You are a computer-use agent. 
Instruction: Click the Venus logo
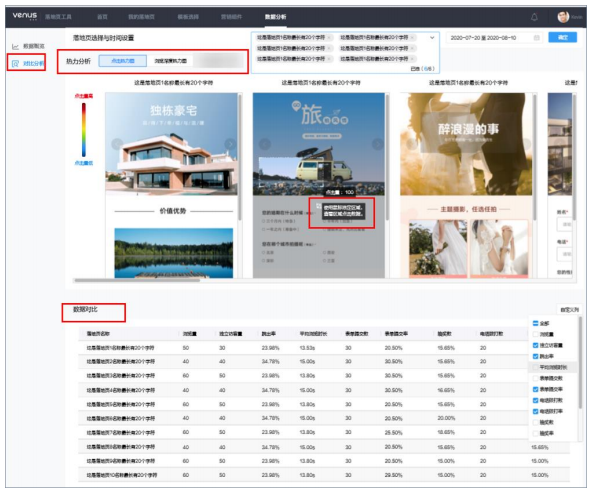point(25,16)
